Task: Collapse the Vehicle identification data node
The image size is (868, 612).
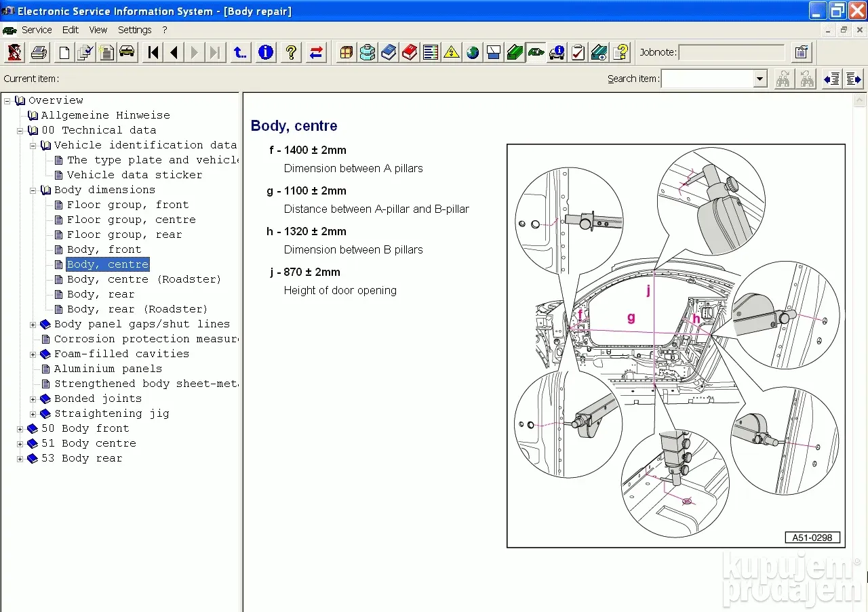Action: click(33, 145)
